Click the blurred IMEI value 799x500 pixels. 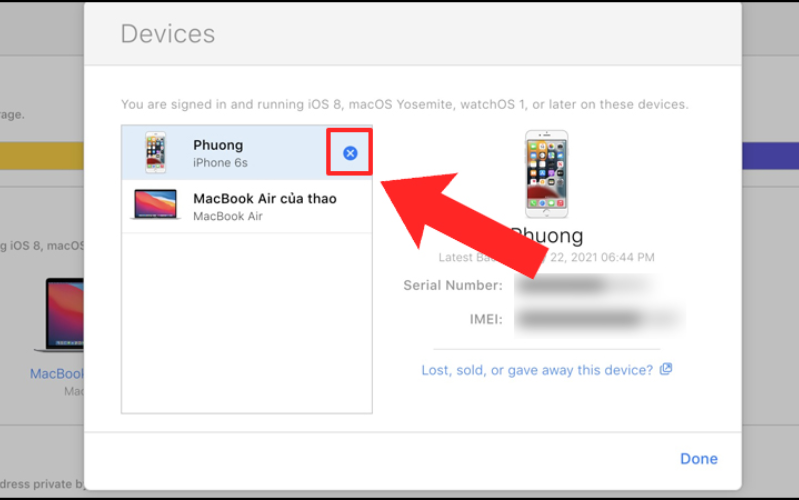click(x=600, y=319)
